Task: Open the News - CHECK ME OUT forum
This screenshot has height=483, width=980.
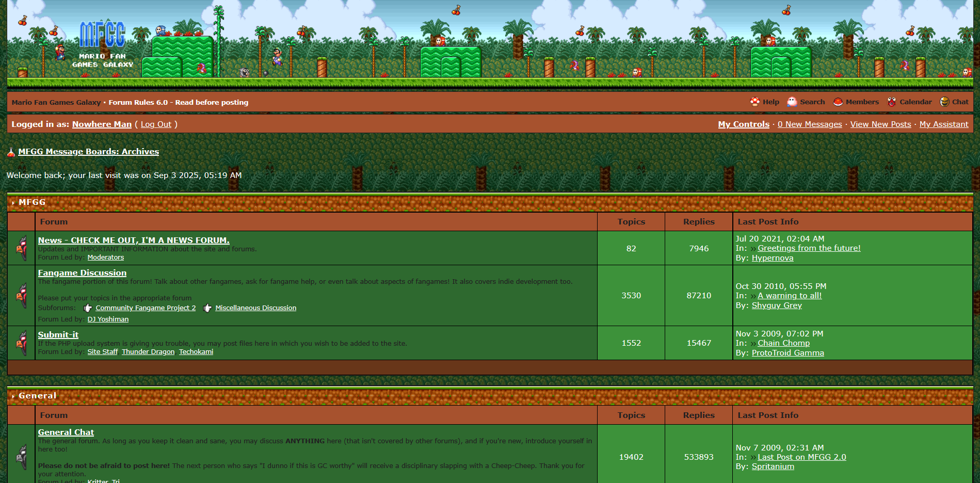Action: tap(134, 240)
